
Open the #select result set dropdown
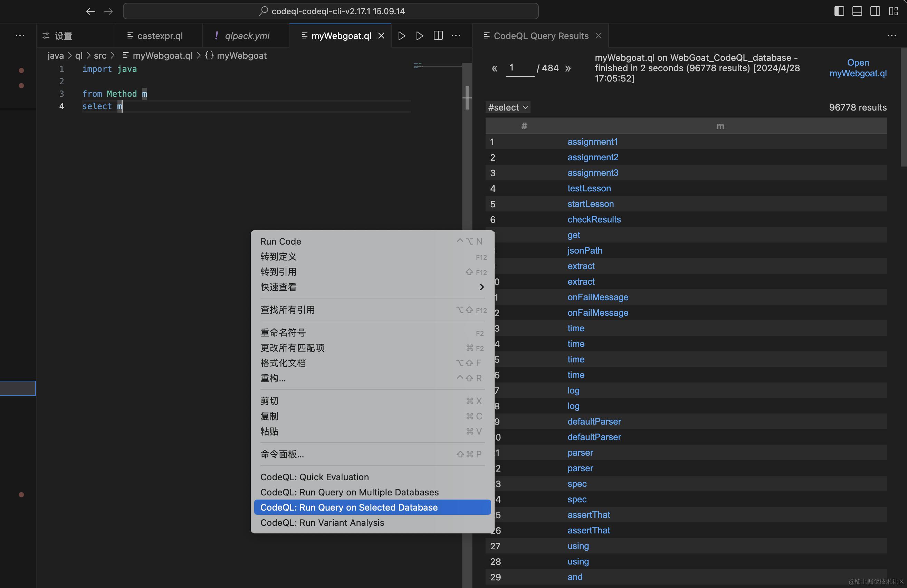pos(508,107)
